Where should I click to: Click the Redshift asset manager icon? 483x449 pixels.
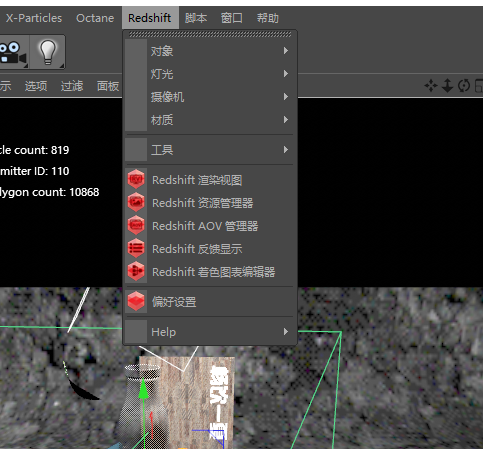coord(136,202)
